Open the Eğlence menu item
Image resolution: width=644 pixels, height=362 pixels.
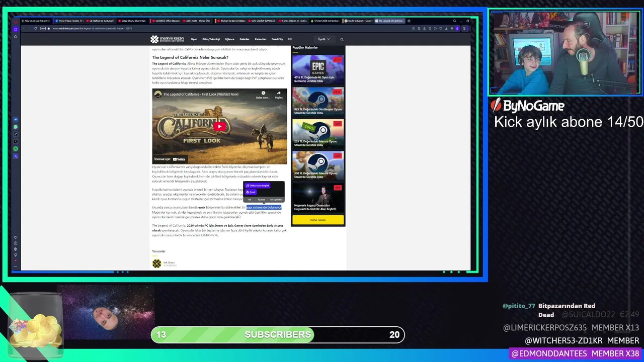(230, 39)
